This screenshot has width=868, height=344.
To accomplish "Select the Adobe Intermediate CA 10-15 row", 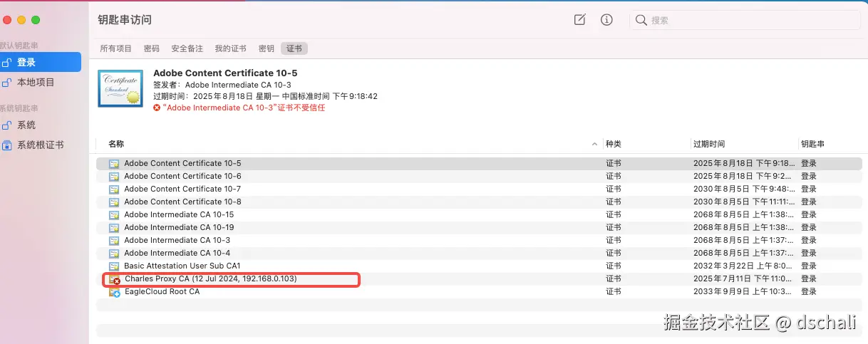I will point(479,215).
